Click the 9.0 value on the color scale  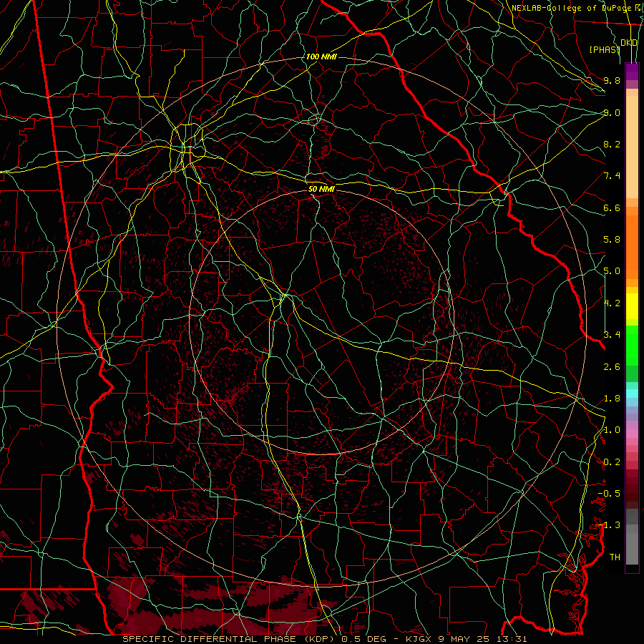click(x=612, y=112)
